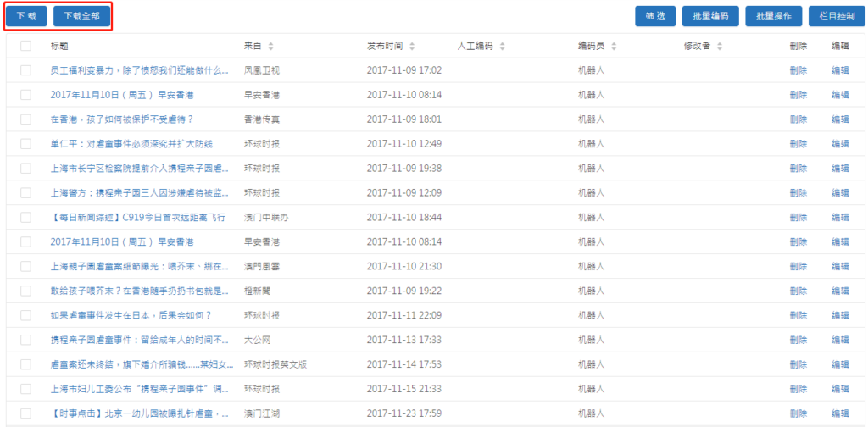This screenshot has height=427, width=868.
Task: Click 删除 for the 程新聞 article row
Action: pyautogui.click(x=798, y=291)
